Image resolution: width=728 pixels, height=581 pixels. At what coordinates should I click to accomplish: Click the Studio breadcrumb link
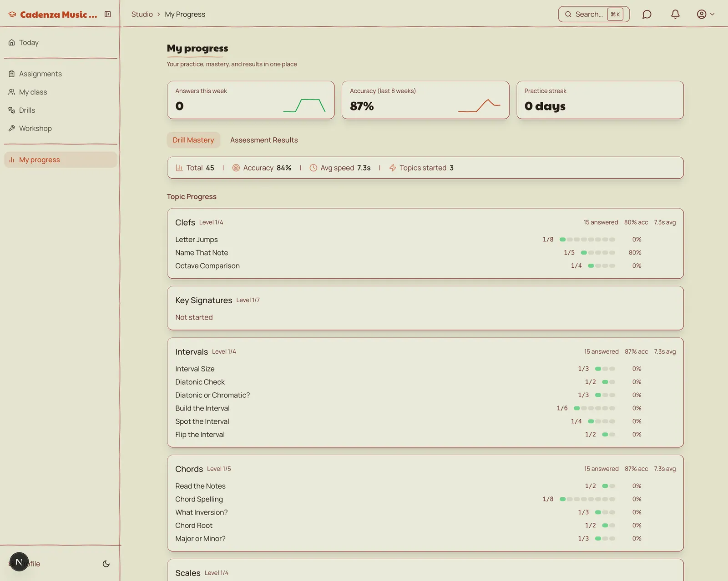142,14
